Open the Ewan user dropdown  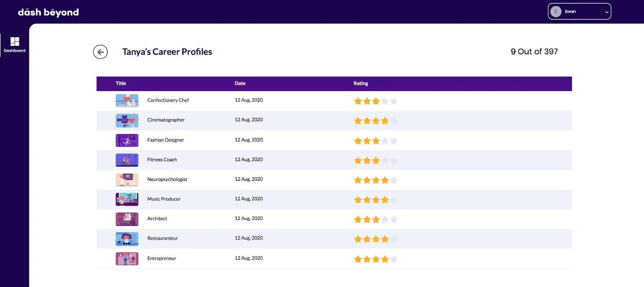click(579, 11)
